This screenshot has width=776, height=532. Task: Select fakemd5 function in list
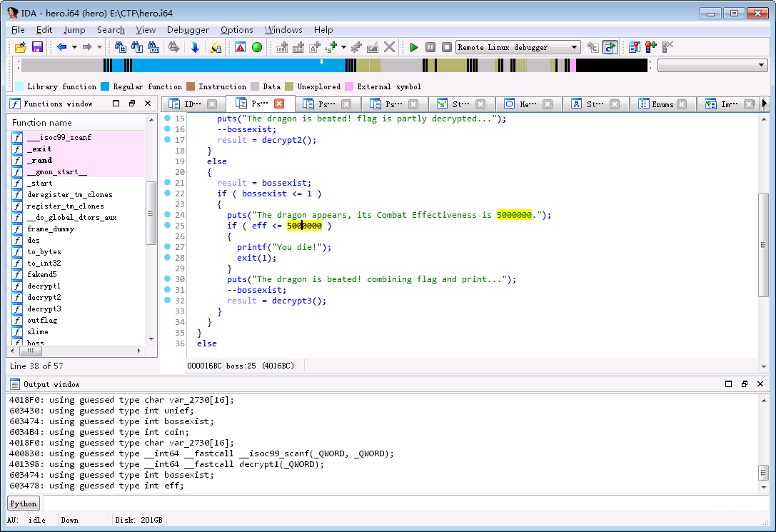[x=42, y=275]
